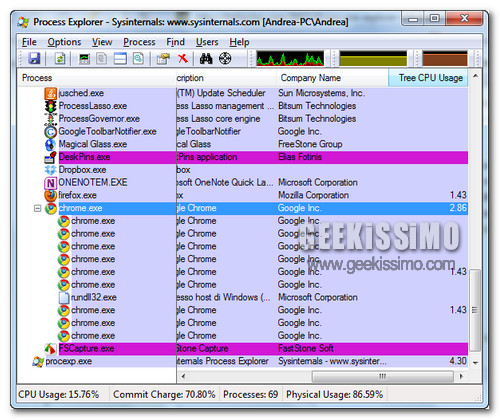500x420 pixels.
Task: Toggle the Show Lower Pane icon
Action: (120, 59)
